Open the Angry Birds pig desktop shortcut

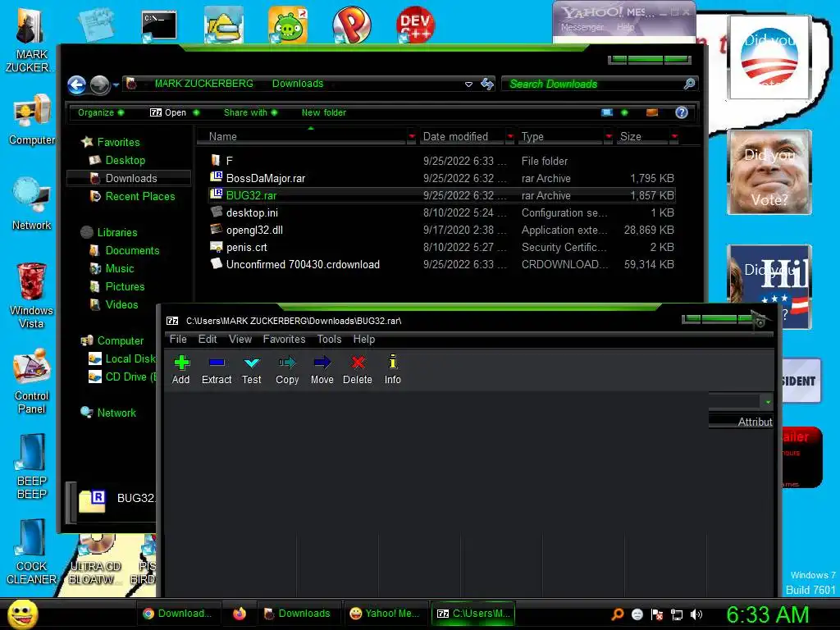coord(288,24)
